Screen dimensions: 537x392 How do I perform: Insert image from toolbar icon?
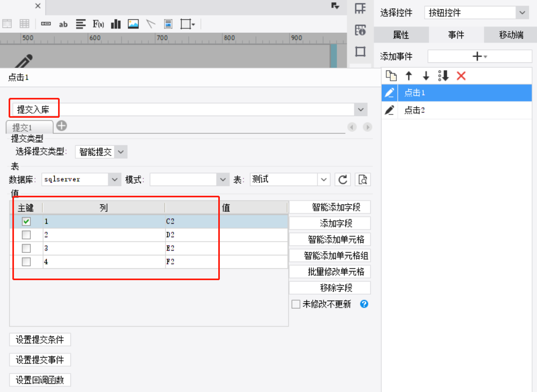click(133, 24)
